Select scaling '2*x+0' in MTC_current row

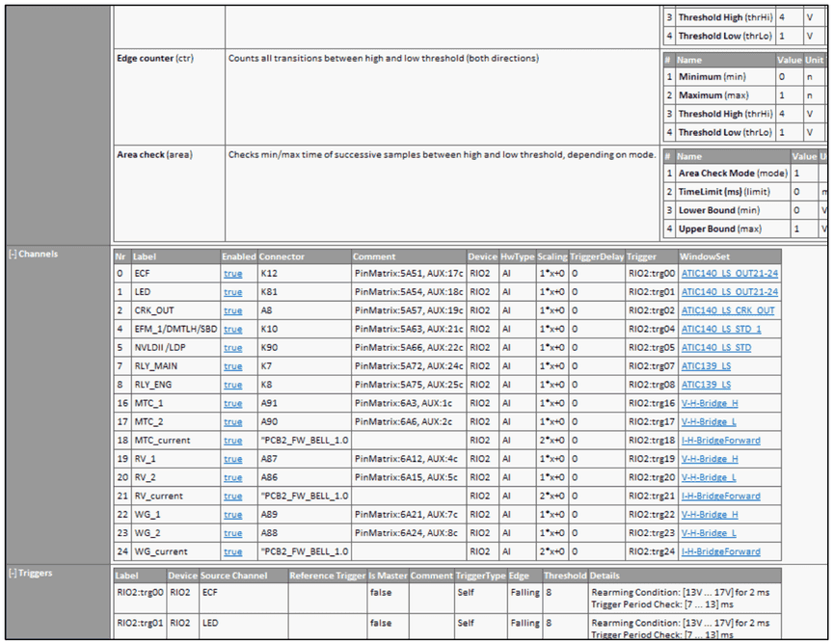pyautogui.click(x=552, y=441)
